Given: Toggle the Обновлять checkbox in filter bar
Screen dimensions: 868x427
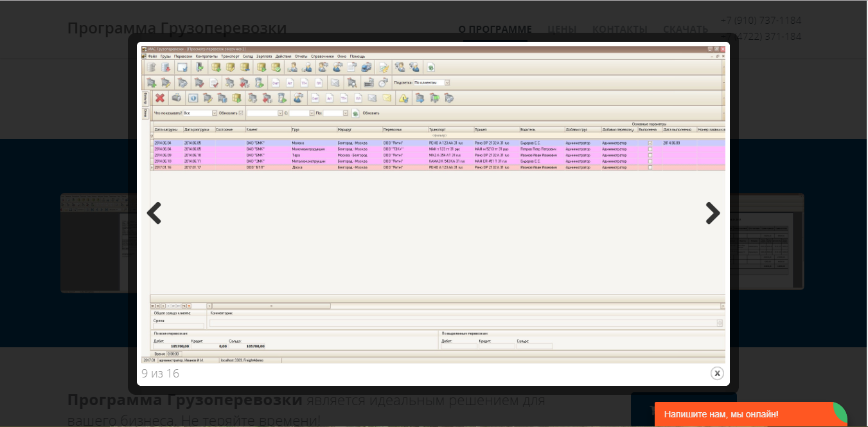Looking at the screenshot, I should click(x=241, y=113).
